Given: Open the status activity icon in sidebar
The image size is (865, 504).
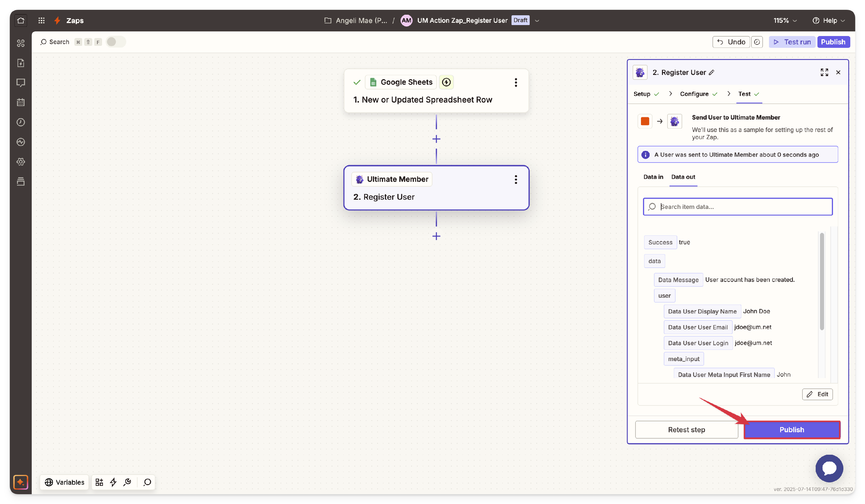Looking at the screenshot, I should (x=20, y=142).
